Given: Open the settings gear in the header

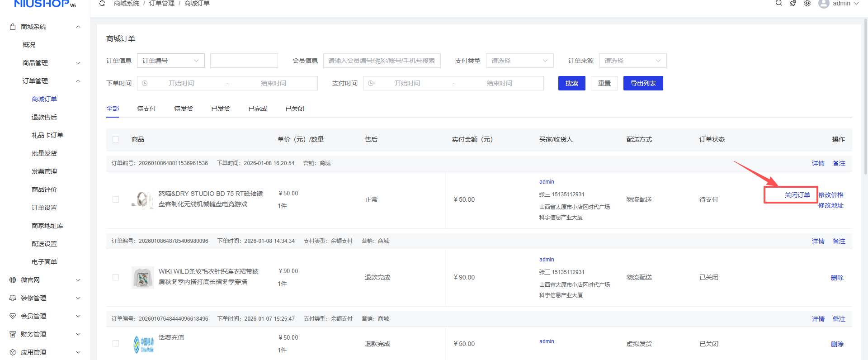Looking at the screenshot, I should coord(807,4).
